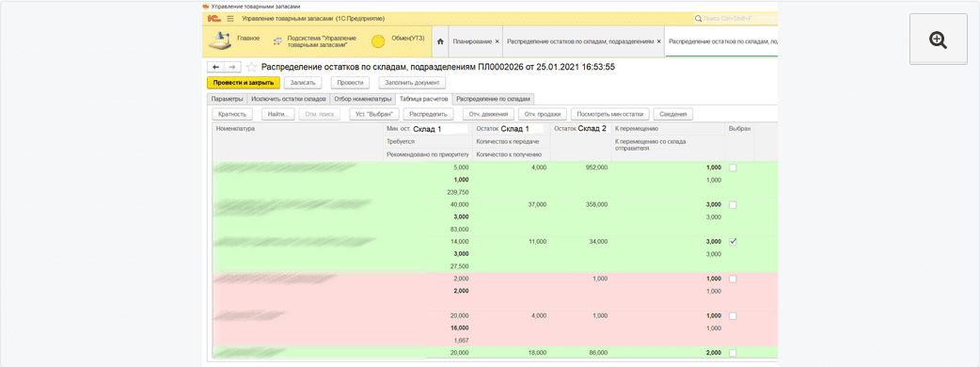Click the search magnifier icon

[698, 19]
